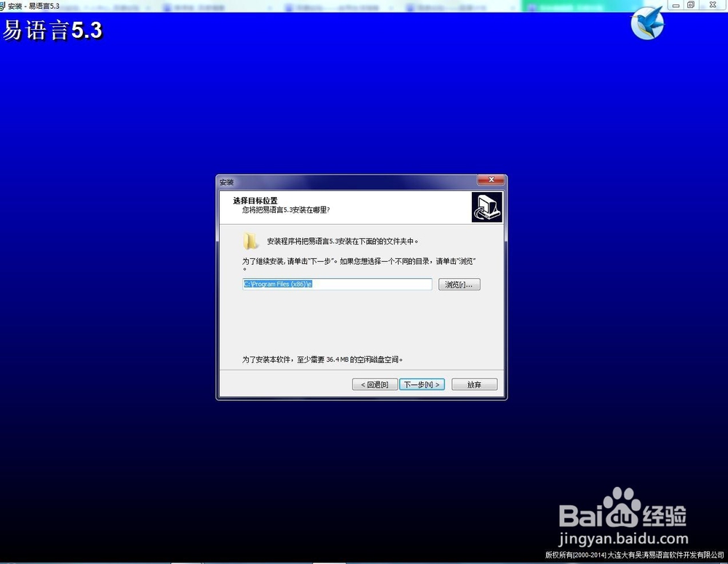Screen dimensions: 728x564
Task: Go back with the 回退[B] button
Action: click(x=375, y=384)
